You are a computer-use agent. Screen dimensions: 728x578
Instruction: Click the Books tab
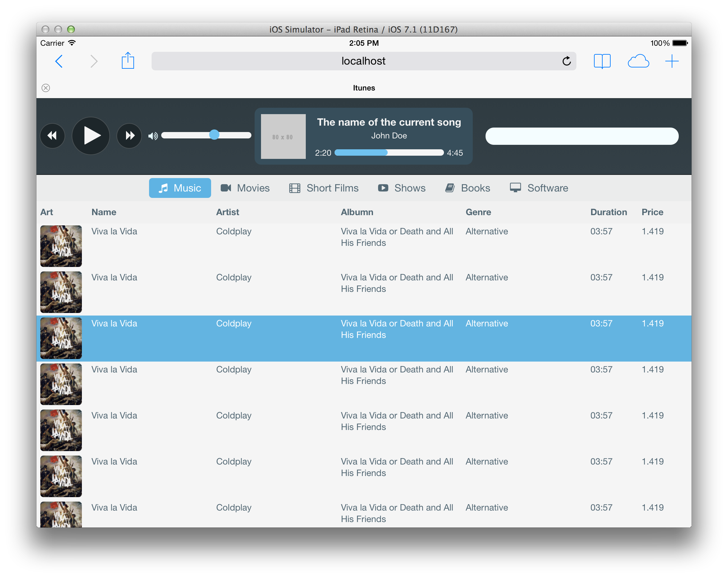point(469,188)
